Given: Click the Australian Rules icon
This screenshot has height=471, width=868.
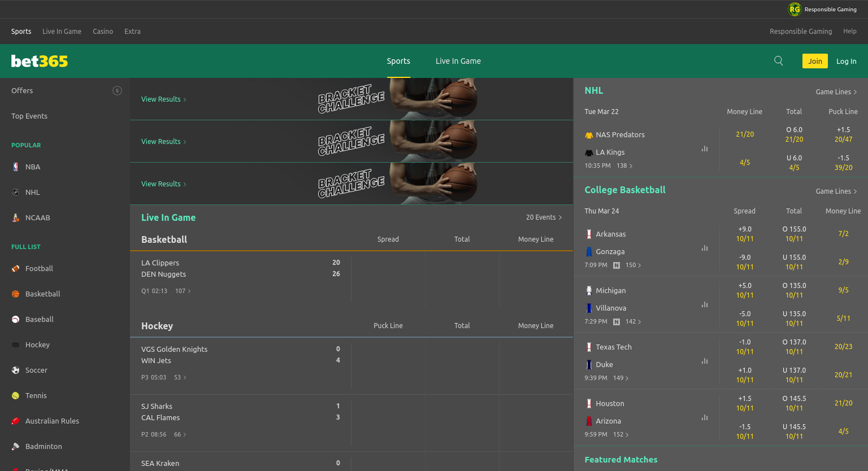Looking at the screenshot, I should [15, 421].
